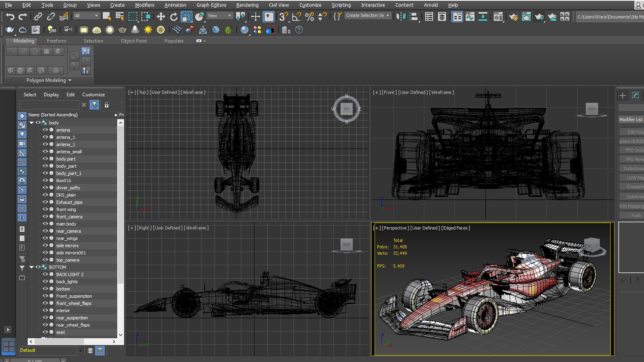Hide the main body object

45,224
